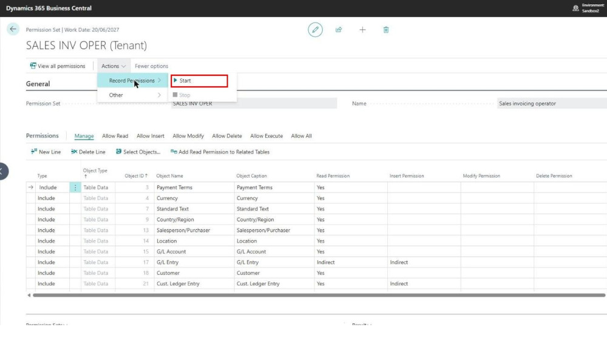Viewport: 607px width, 364px height.
Task: Click Object Name column header
Action: pyautogui.click(x=169, y=176)
